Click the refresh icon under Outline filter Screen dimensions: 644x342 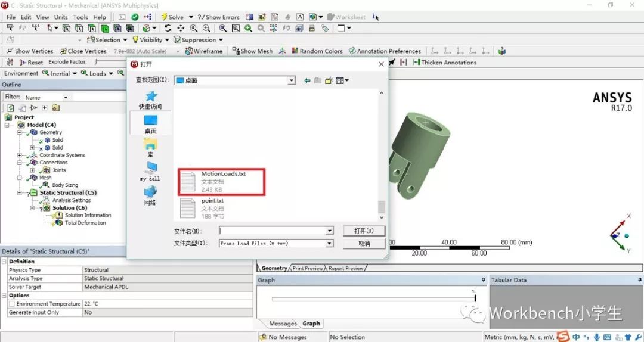click(x=11, y=108)
